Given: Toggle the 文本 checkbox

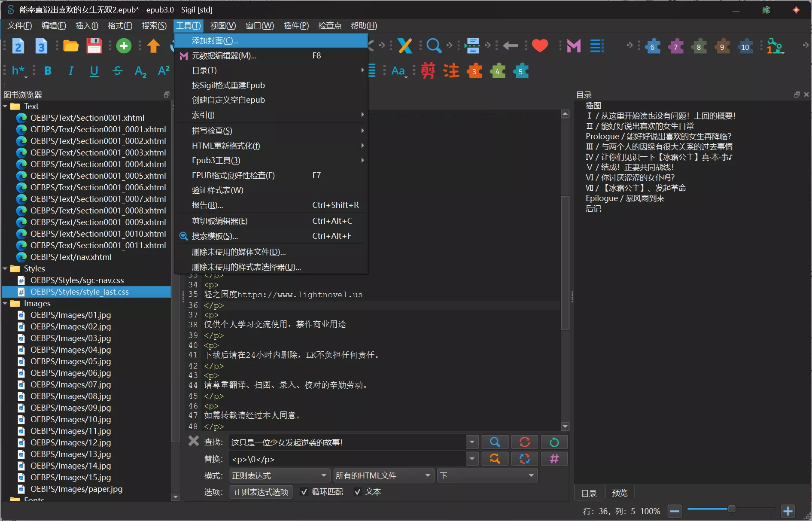Looking at the screenshot, I should pyautogui.click(x=357, y=492).
